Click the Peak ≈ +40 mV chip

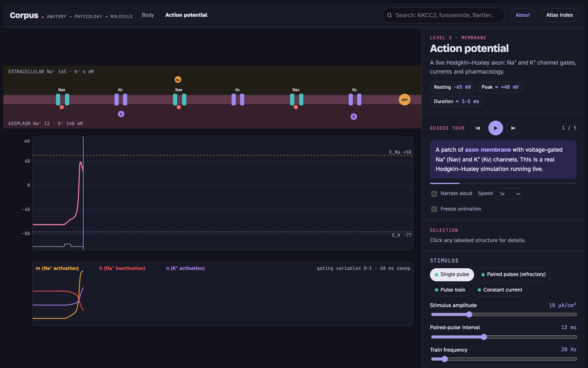tap(500, 87)
